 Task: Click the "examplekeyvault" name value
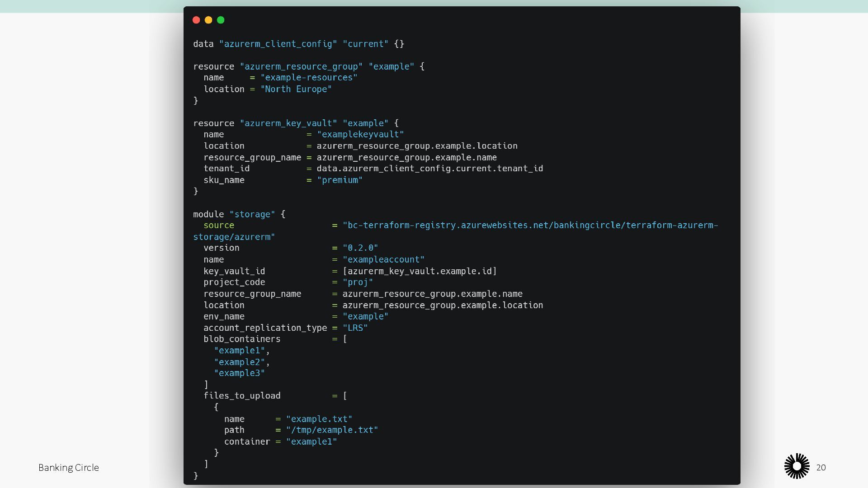[x=360, y=135]
